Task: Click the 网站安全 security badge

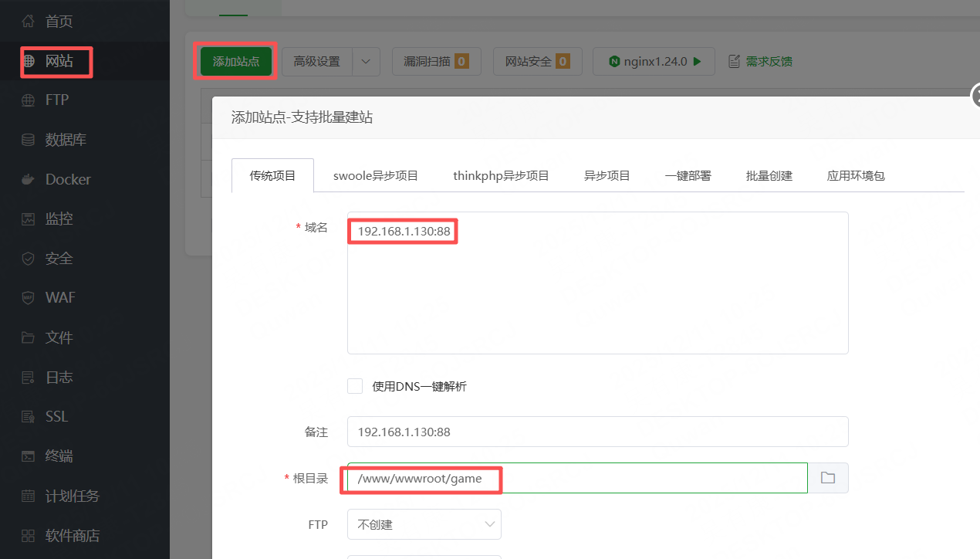Action: click(x=537, y=61)
